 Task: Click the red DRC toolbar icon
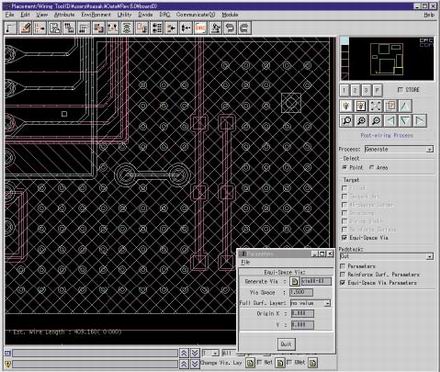pyautogui.click(x=200, y=28)
